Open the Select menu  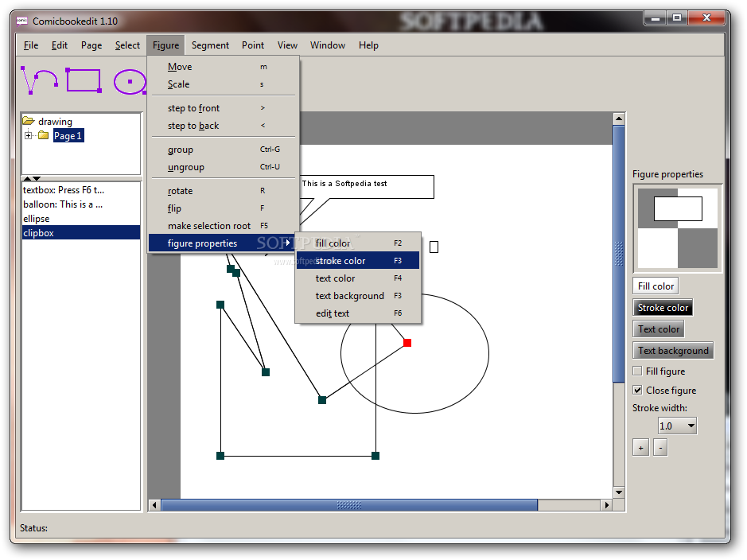(127, 45)
